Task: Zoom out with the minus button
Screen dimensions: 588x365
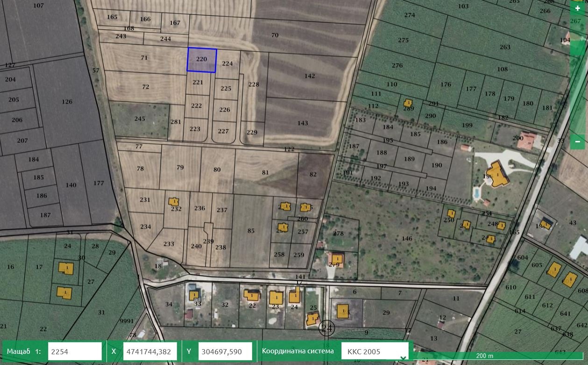Action: point(578,141)
